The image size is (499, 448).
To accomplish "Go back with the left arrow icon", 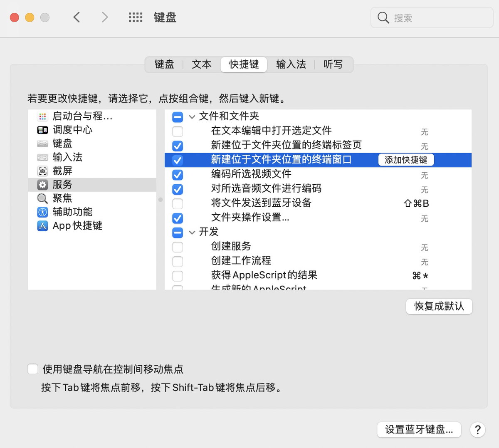I will 77,17.
